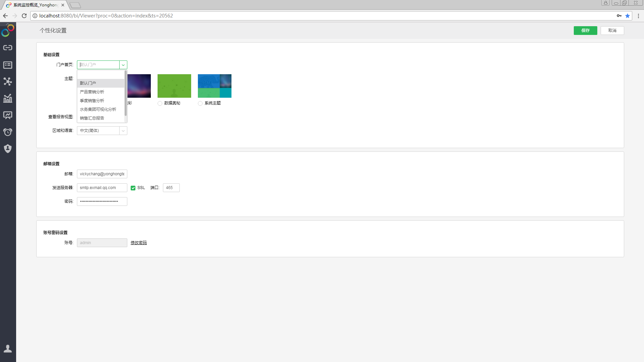Click the bookmark star icon in address bar

[628, 16]
